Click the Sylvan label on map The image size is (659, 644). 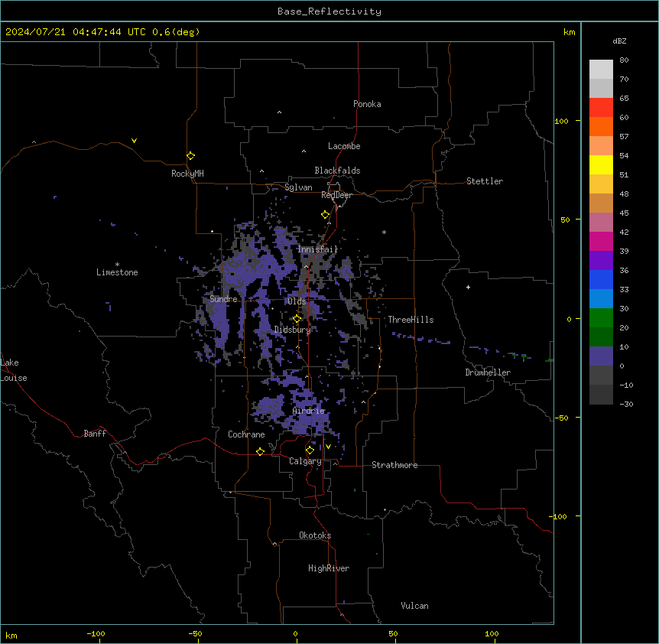298,187
